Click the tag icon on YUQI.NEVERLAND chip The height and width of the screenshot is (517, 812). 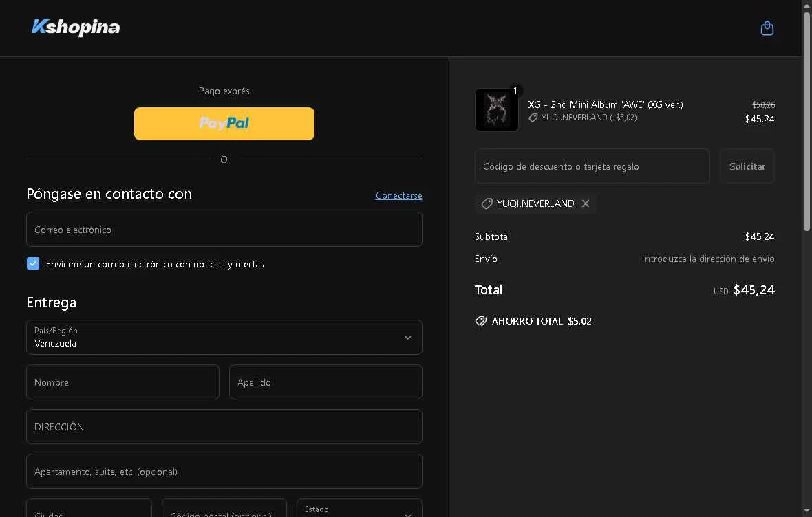(x=487, y=203)
